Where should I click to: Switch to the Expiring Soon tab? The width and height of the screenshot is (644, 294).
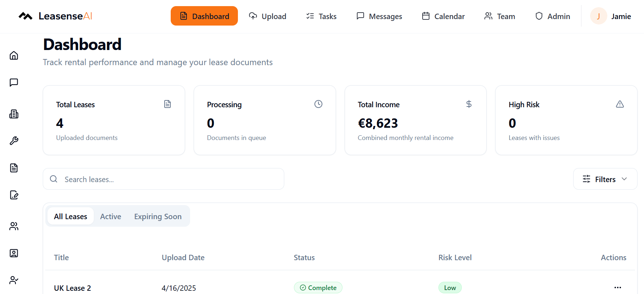(158, 216)
